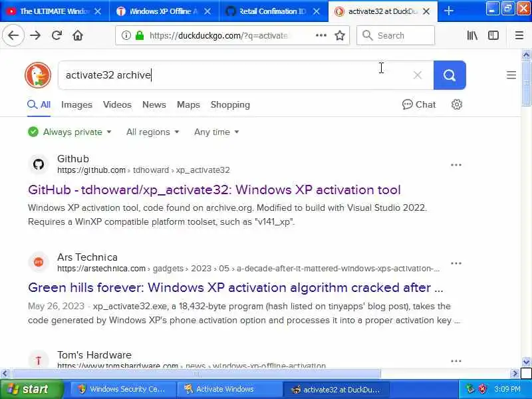
Task: Open search settings gear icon
Action: 457,104
